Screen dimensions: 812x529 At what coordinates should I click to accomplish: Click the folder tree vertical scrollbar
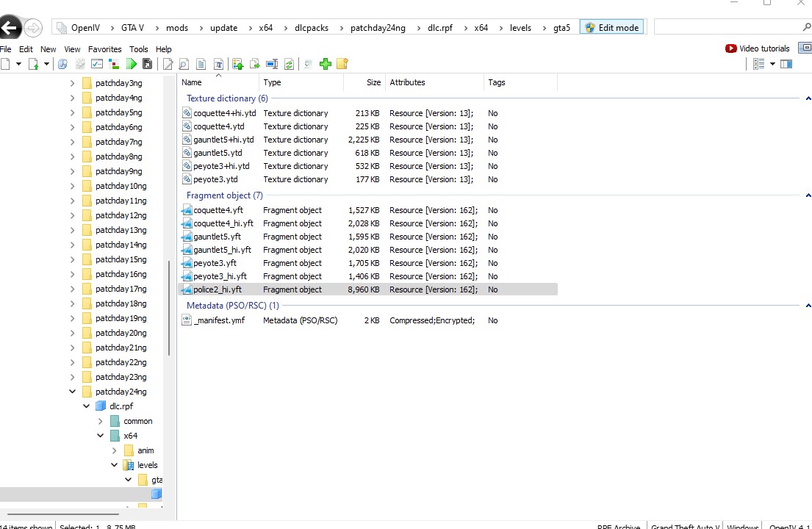point(169,308)
